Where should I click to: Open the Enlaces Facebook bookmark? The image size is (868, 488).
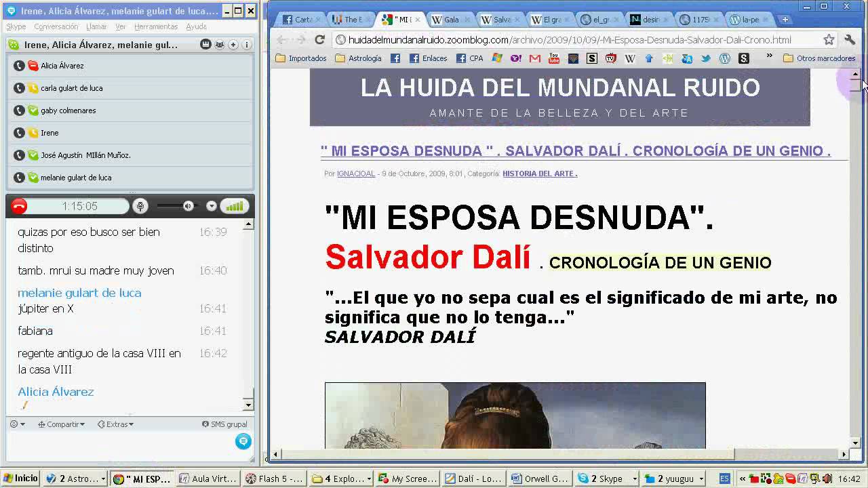[428, 58]
